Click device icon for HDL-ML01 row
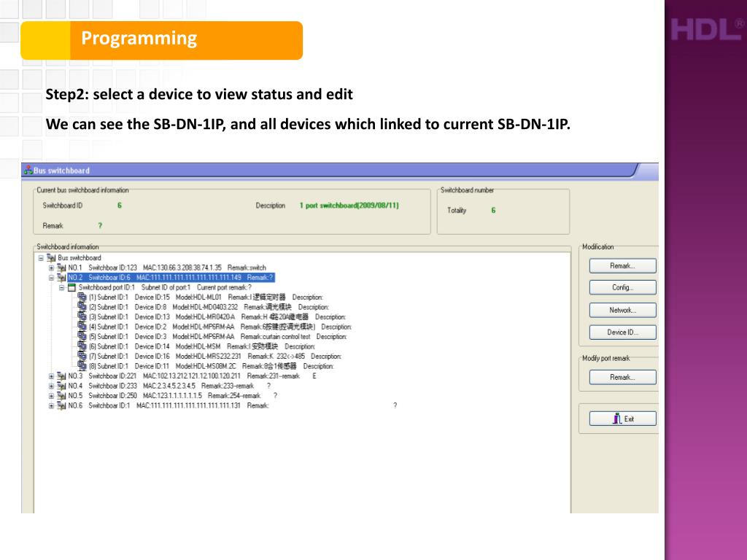 (82, 297)
